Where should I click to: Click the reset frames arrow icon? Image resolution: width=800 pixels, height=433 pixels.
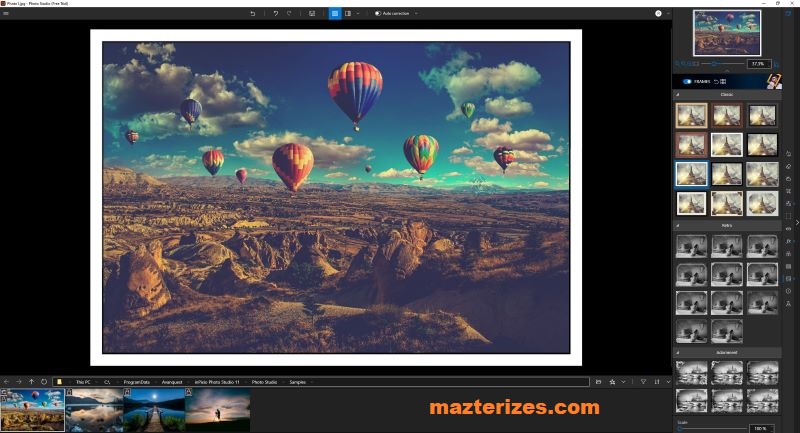coord(716,82)
